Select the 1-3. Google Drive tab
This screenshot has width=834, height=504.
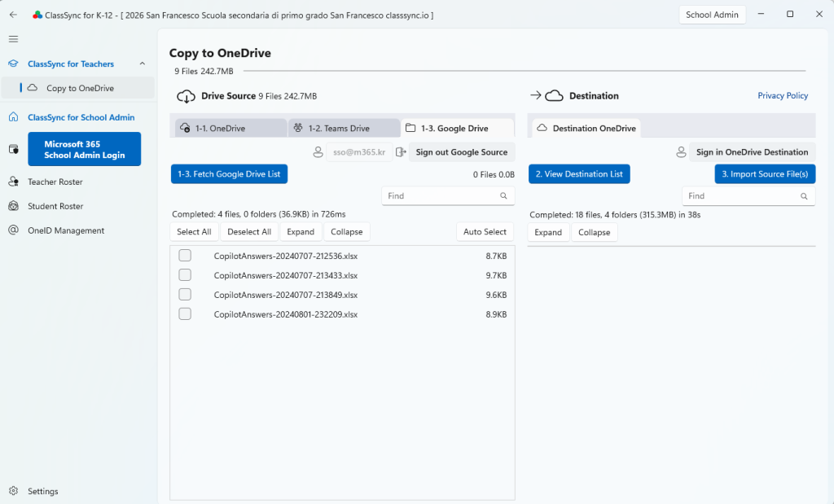pyautogui.click(x=458, y=128)
